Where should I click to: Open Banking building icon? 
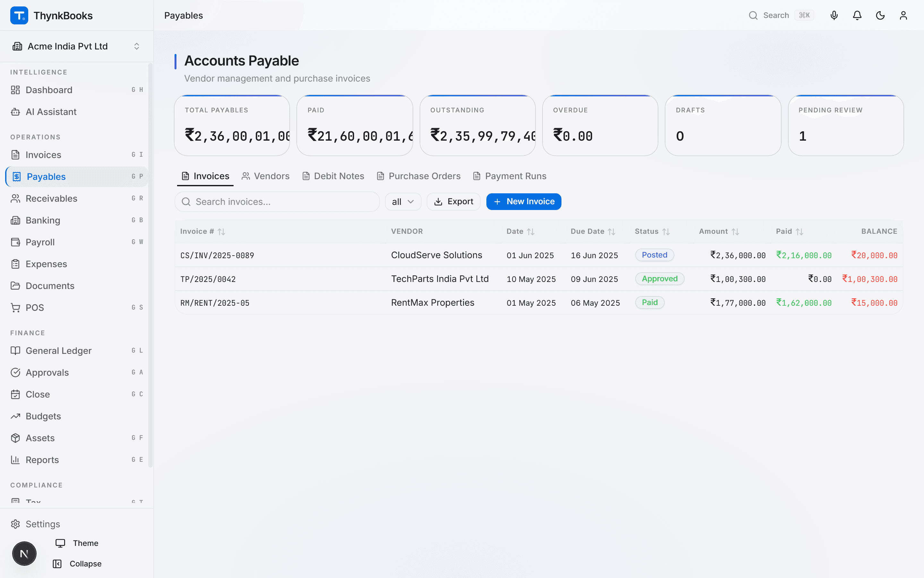tap(15, 220)
